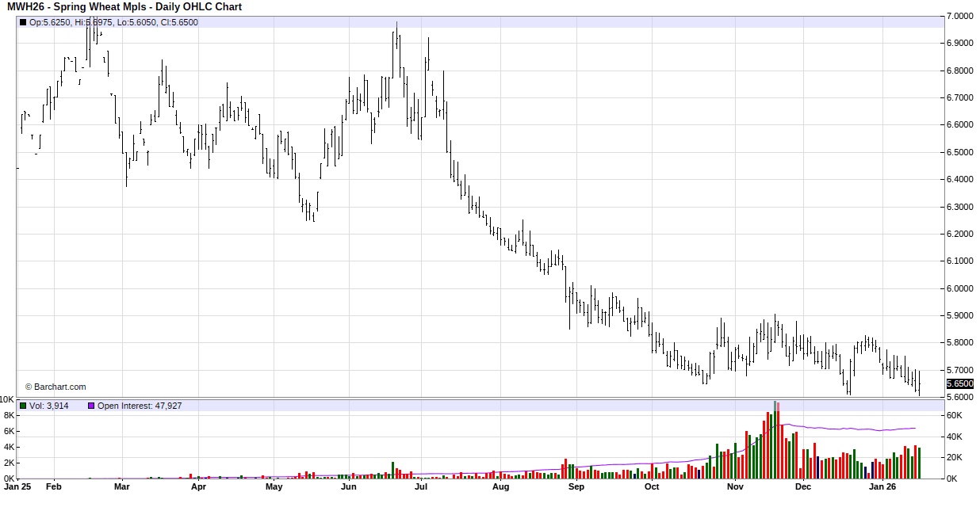Screen dimensions: 980x511
Task: Click the Open Interest: 47,927 label
Action: [140, 406]
